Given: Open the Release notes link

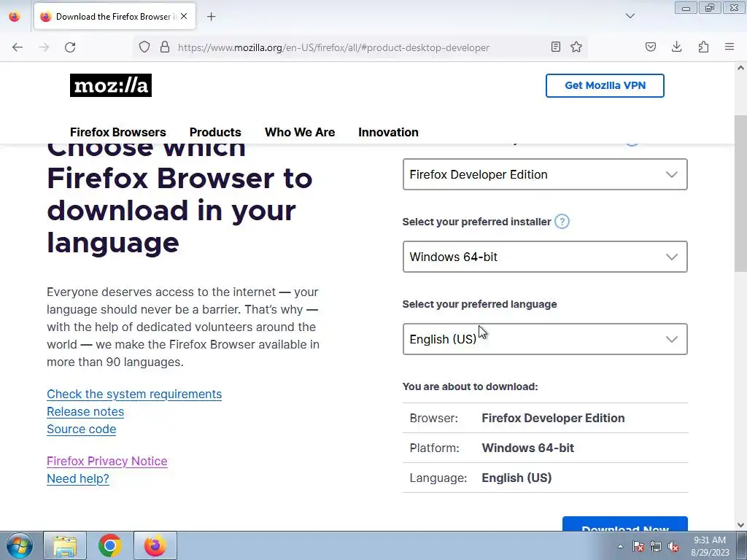Looking at the screenshot, I should [x=85, y=412].
